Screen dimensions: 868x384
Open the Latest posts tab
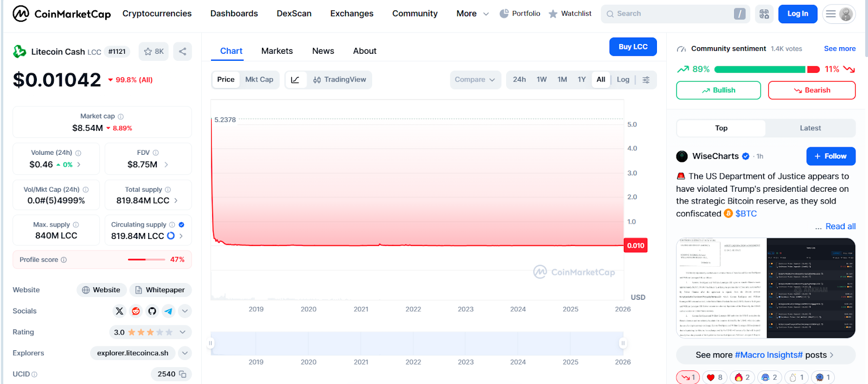click(x=810, y=128)
